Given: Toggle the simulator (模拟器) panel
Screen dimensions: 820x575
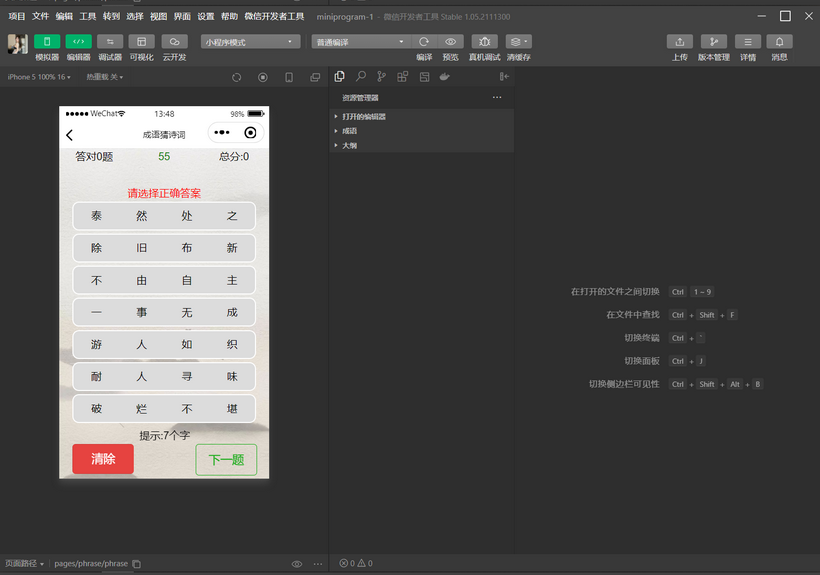Looking at the screenshot, I should (x=47, y=41).
